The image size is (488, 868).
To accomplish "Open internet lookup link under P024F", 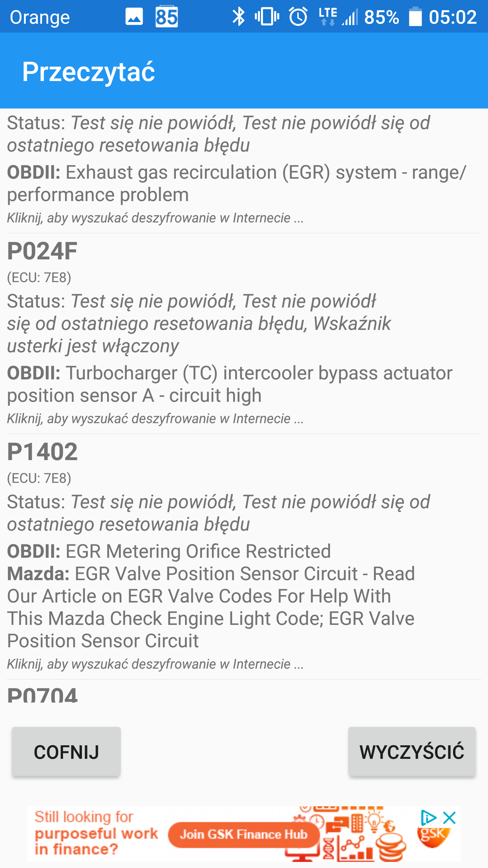I will pos(155,419).
